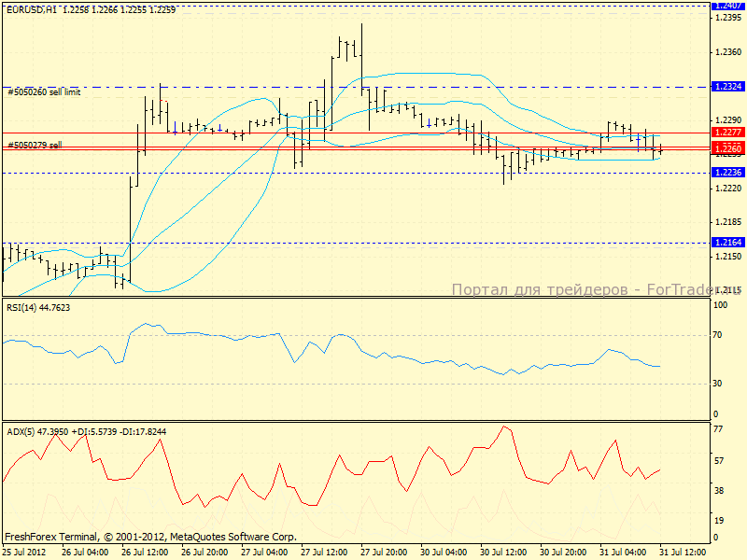The height and width of the screenshot is (560, 747).
Task: Click the ADX scale value 57
Action: pyautogui.click(x=720, y=460)
